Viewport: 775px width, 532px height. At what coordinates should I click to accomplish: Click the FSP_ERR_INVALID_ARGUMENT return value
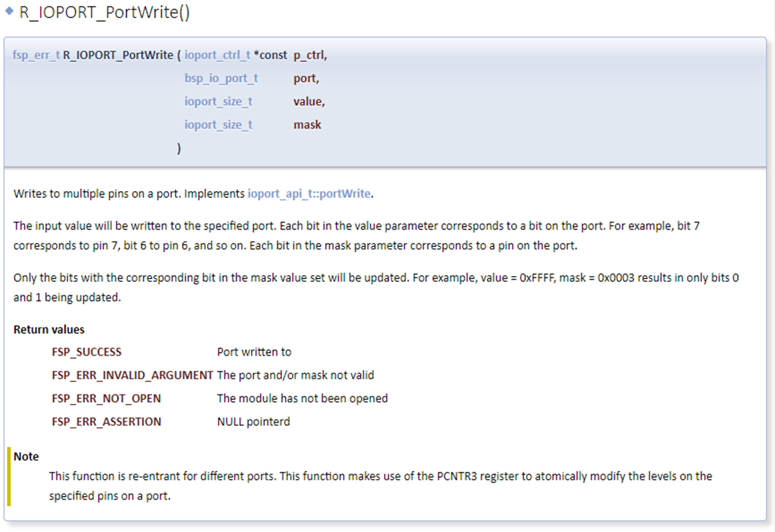pyautogui.click(x=132, y=375)
